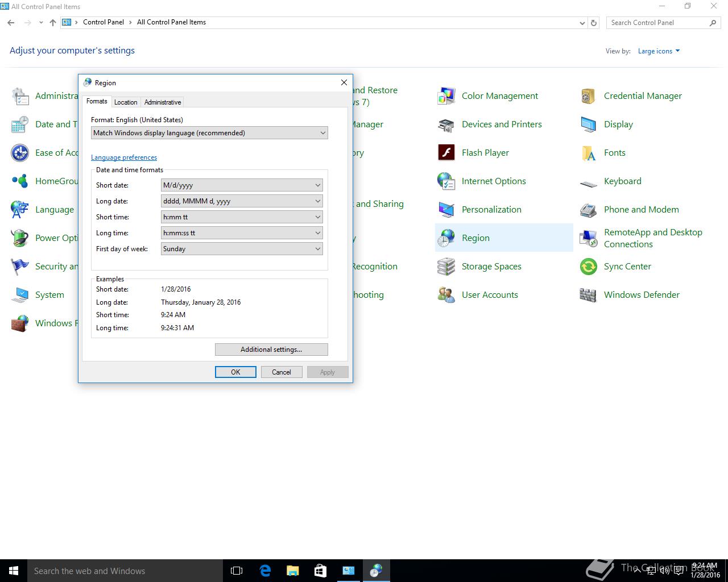Open the Personalization icon
The width and height of the screenshot is (728, 582).
(x=446, y=210)
